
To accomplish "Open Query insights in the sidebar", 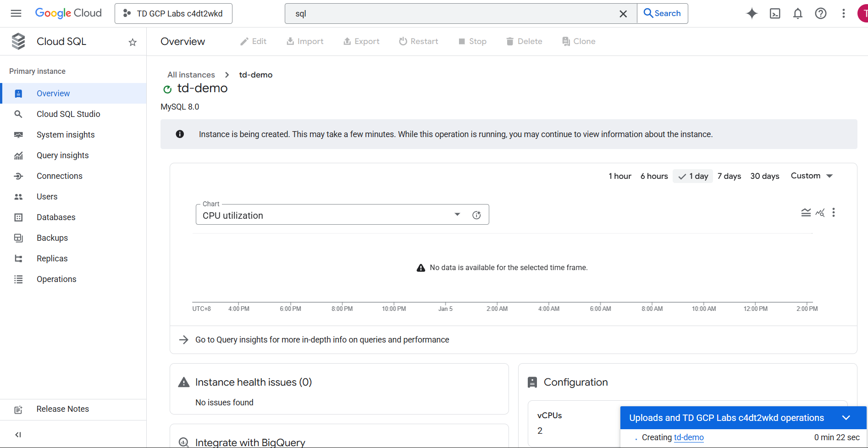I will (63, 155).
